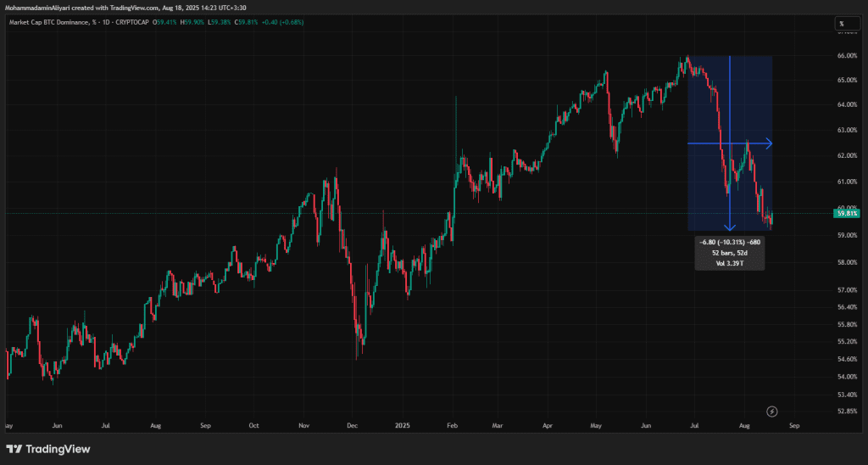Select the measurement info box showing 52 bars
This screenshot has width=868, height=465.
pyautogui.click(x=729, y=253)
